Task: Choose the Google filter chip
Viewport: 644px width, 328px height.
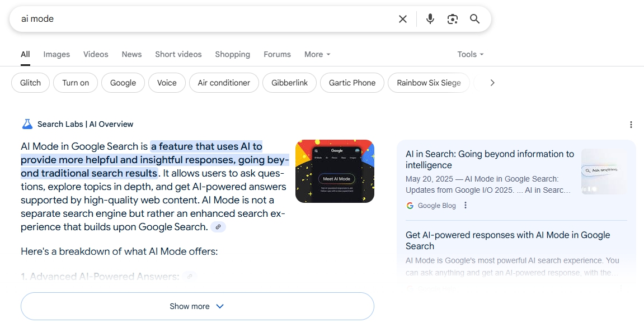Action: (x=123, y=83)
